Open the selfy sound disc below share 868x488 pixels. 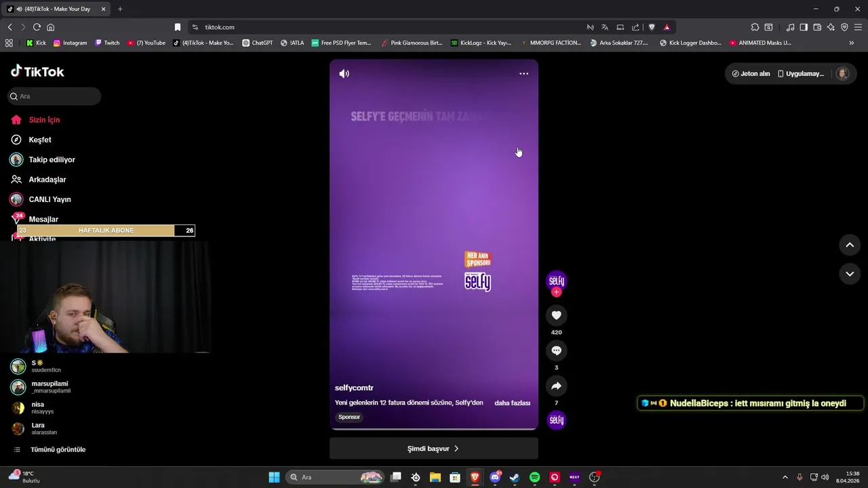[x=556, y=420]
